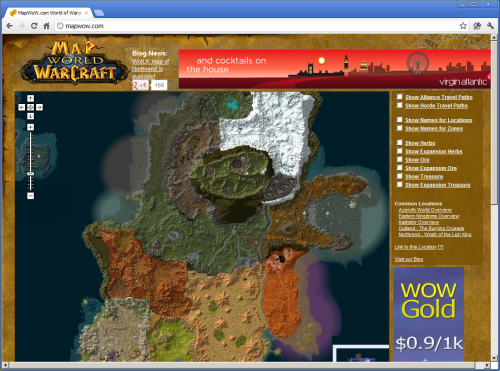
Task: Open a new browser tab
Action: click(x=99, y=13)
